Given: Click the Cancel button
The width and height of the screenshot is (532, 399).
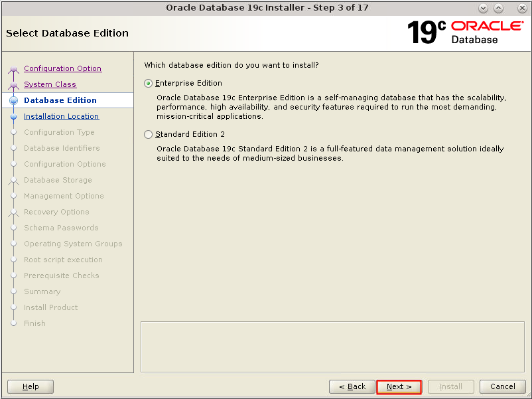Looking at the screenshot, I should [502, 386].
